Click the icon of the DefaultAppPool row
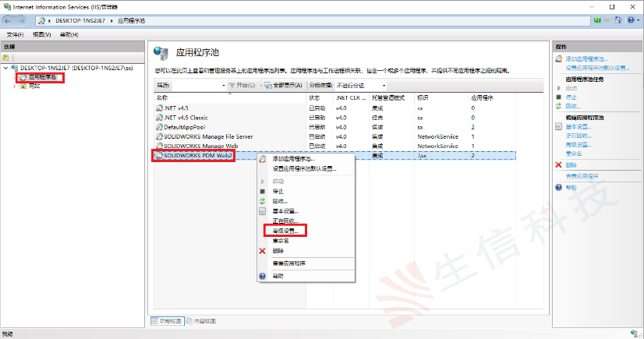The height and width of the screenshot is (339, 644). [159, 127]
